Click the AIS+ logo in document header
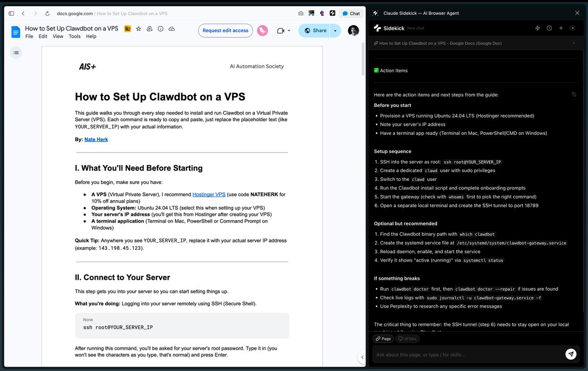The width and height of the screenshot is (588, 371). click(87, 66)
